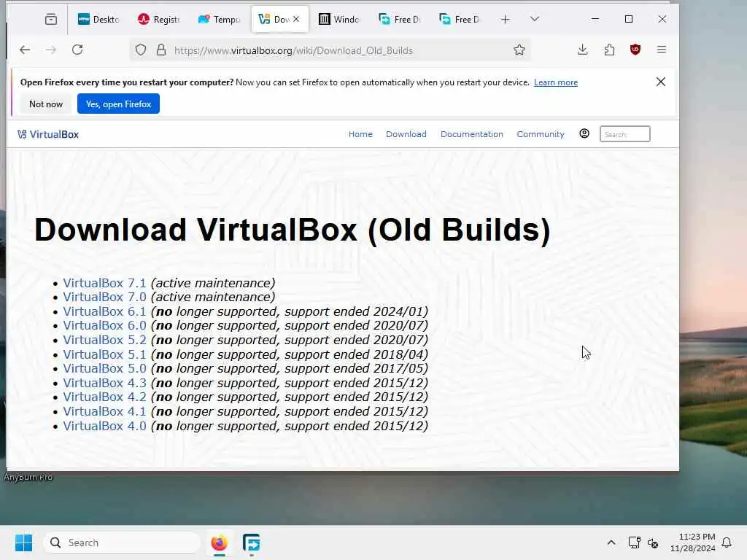Open the Documentation nav link
747x560 pixels.
tap(472, 134)
